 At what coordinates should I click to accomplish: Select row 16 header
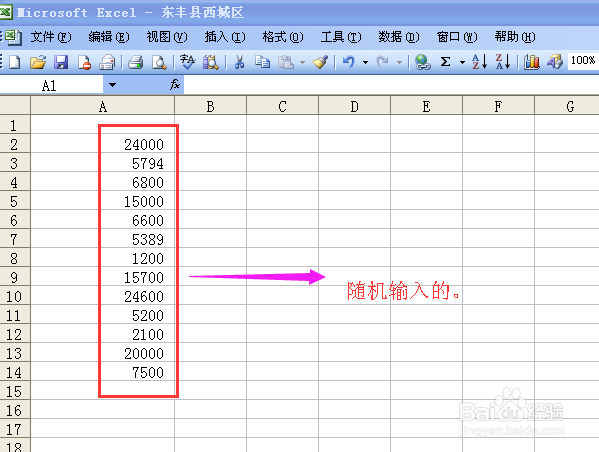15,410
